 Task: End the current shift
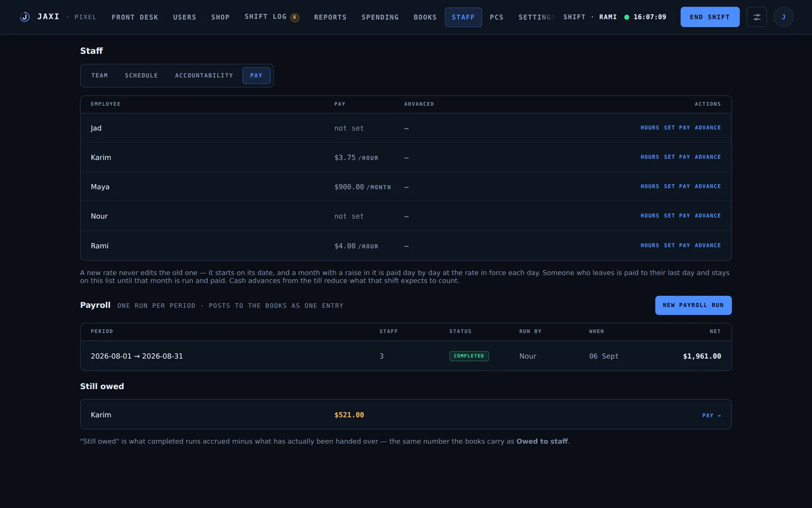click(709, 17)
